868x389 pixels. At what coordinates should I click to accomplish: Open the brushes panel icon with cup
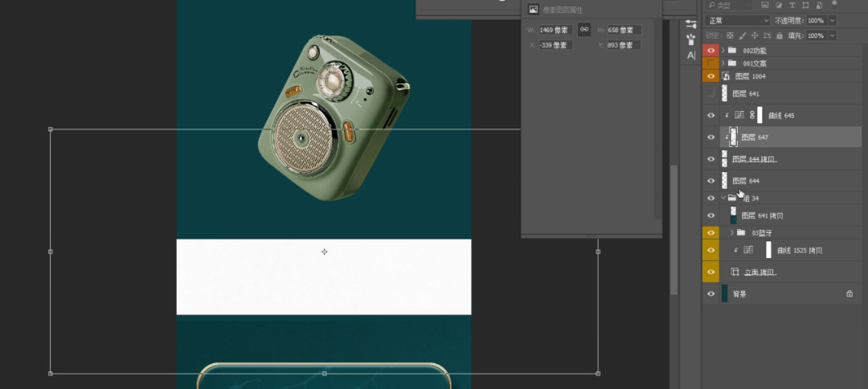click(x=691, y=40)
